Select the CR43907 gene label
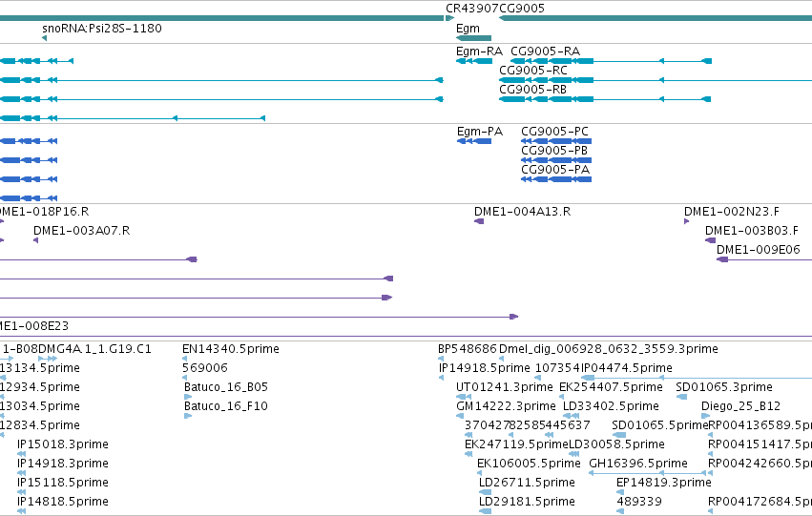This screenshot has width=812, height=516. (x=470, y=9)
